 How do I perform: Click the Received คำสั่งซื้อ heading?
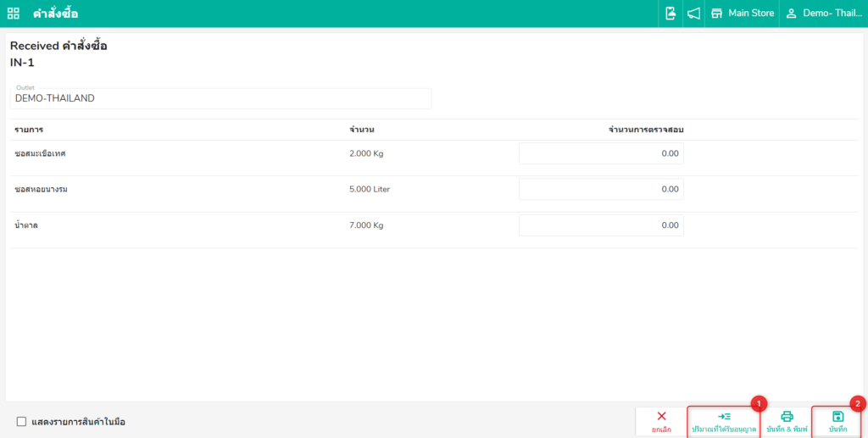tap(58, 46)
